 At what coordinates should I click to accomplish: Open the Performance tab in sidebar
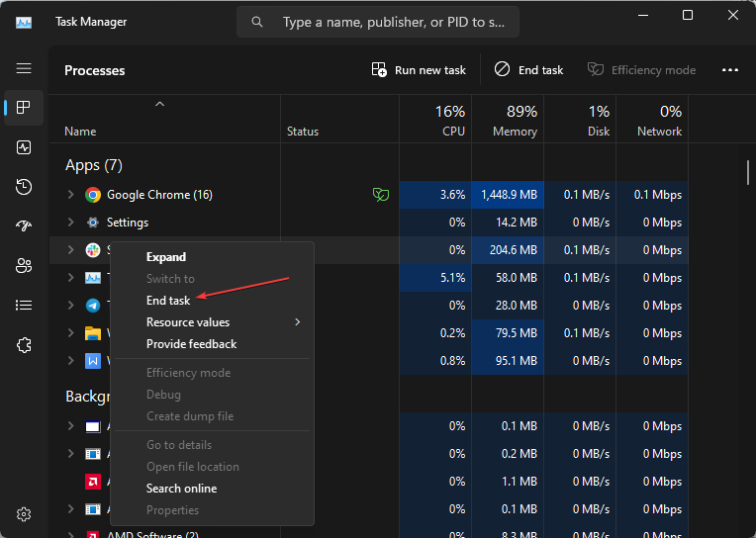24,147
